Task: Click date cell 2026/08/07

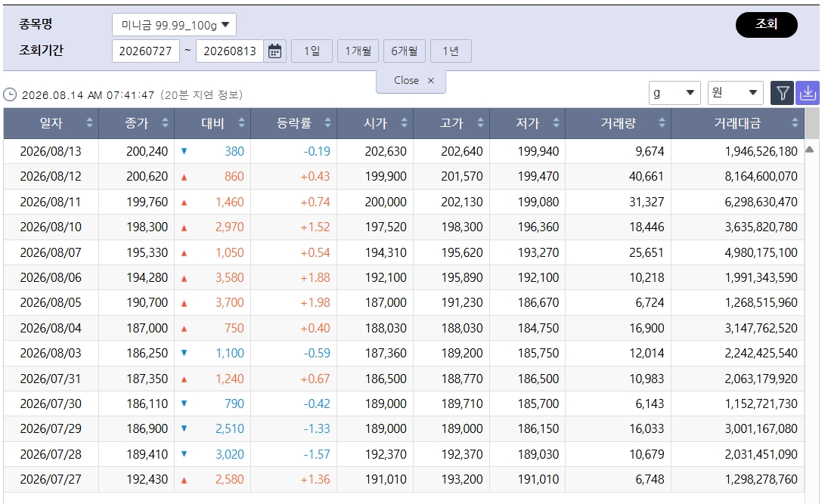Action: (51, 252)
